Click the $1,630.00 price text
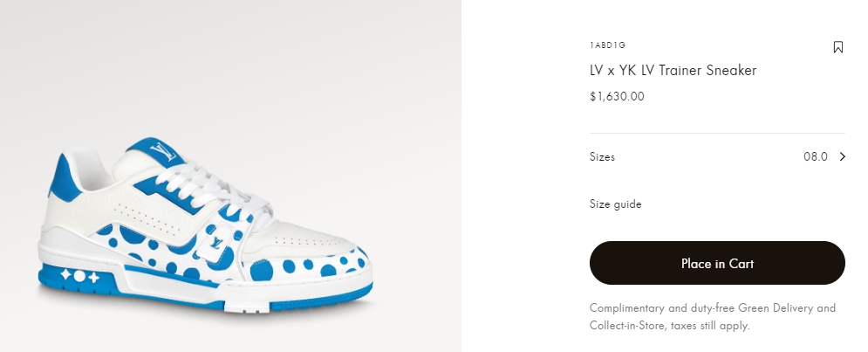868x352 pixels. 617,96
